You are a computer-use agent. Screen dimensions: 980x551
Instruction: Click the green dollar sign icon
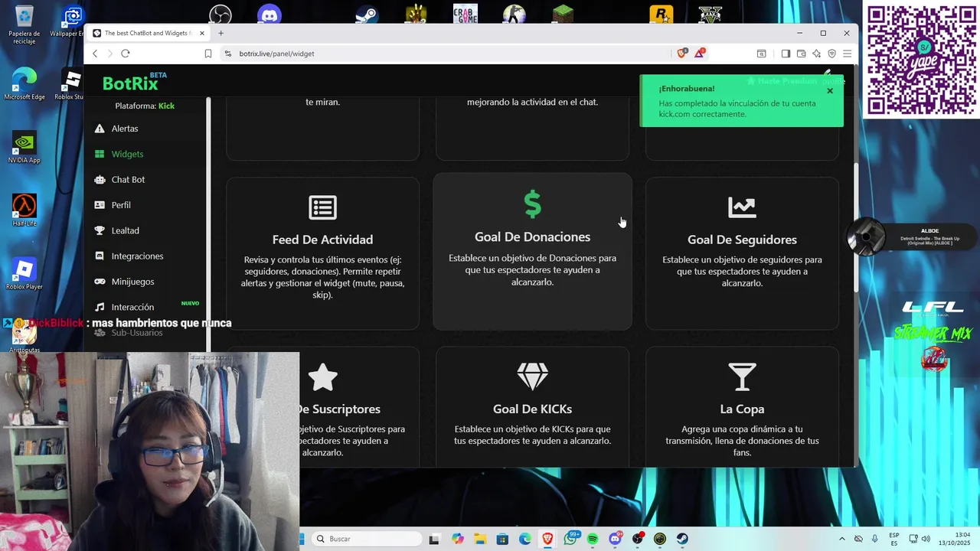click(532, 204)
